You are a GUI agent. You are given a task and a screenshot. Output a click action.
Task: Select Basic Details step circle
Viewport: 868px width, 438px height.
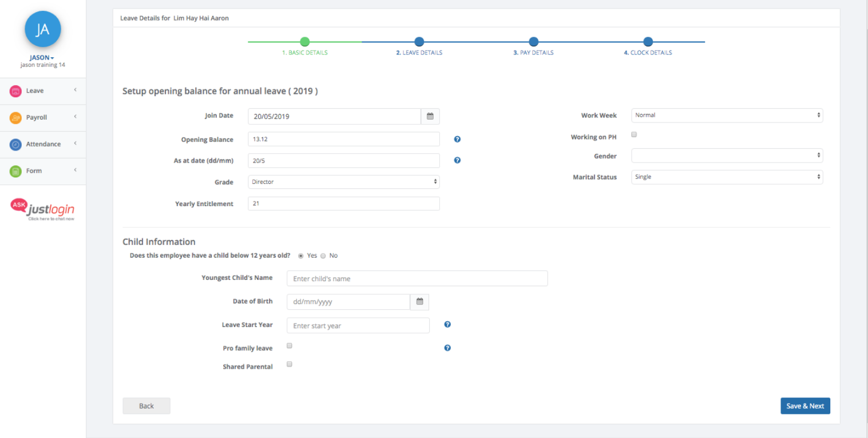[304, 41]
